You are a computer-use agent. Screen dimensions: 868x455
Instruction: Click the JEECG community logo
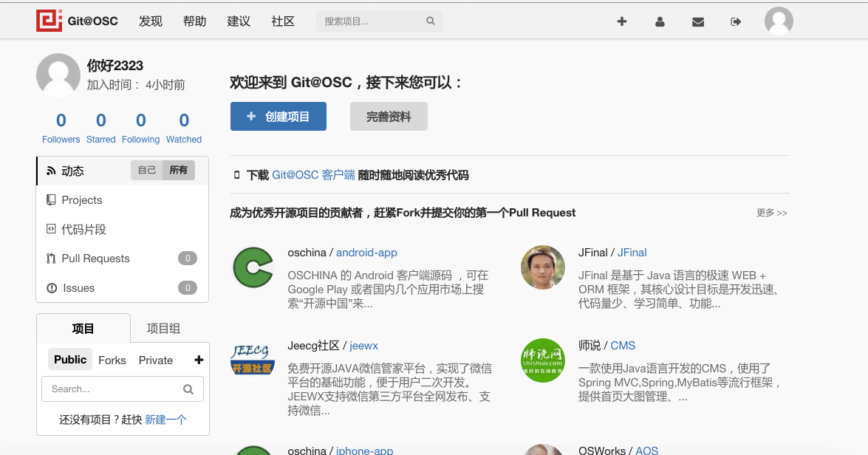click(253, 360)
